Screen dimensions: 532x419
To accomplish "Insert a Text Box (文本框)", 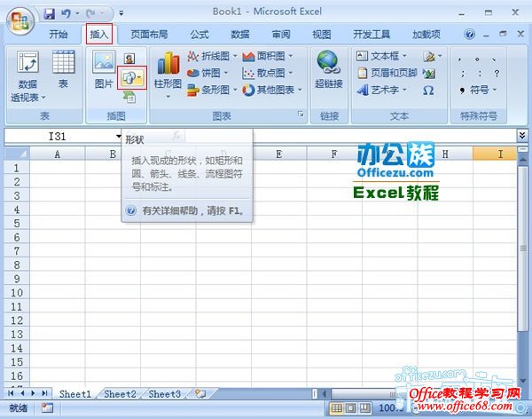I will [381, 56].
